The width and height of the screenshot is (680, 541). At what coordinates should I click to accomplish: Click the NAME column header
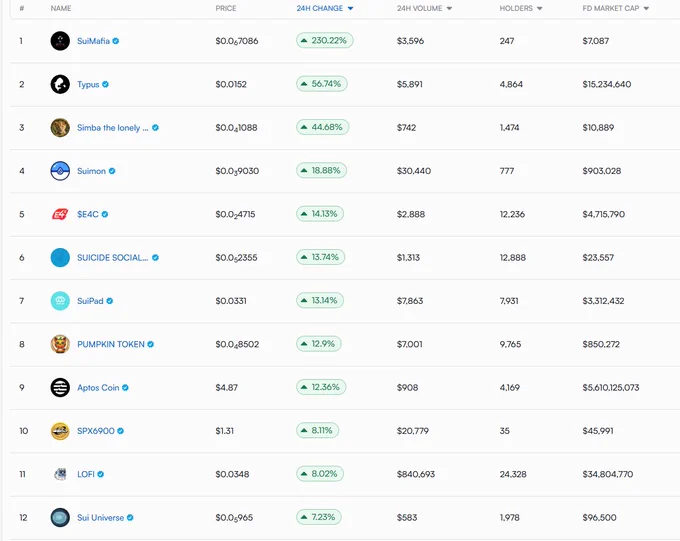click(61, 8)
